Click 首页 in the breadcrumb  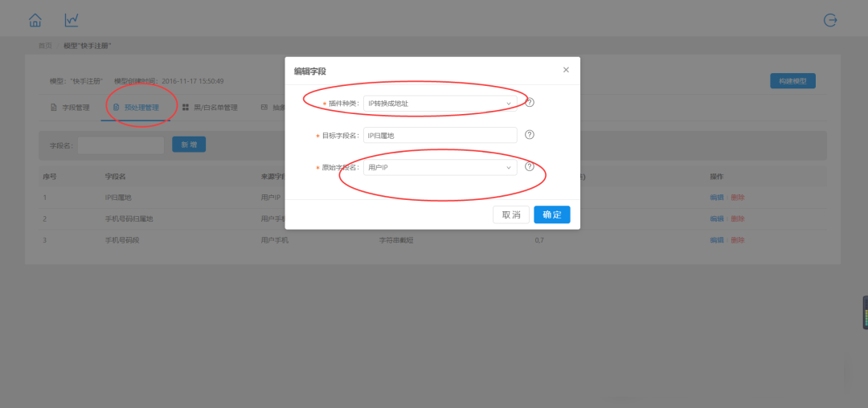pos(45,45)
